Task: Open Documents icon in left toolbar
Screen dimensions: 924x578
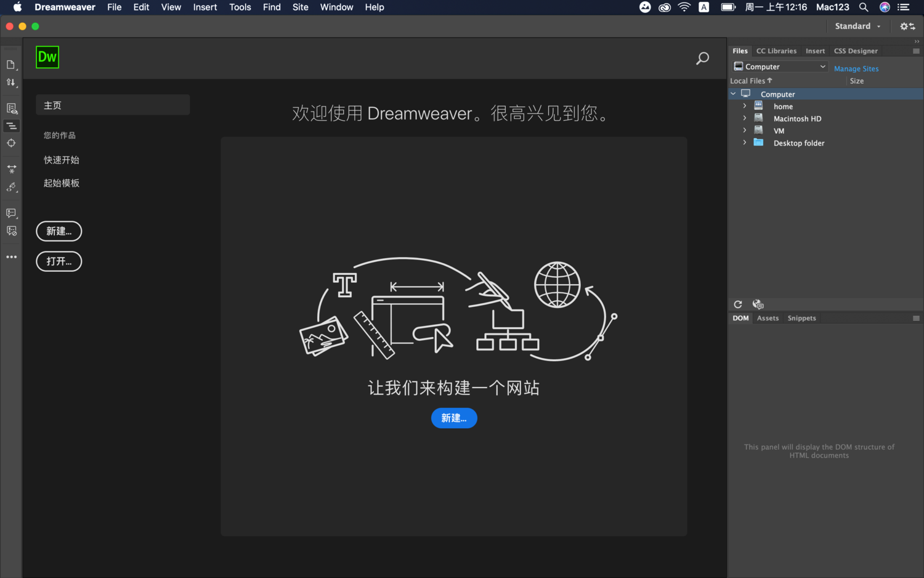Action: tap(10, 65)
